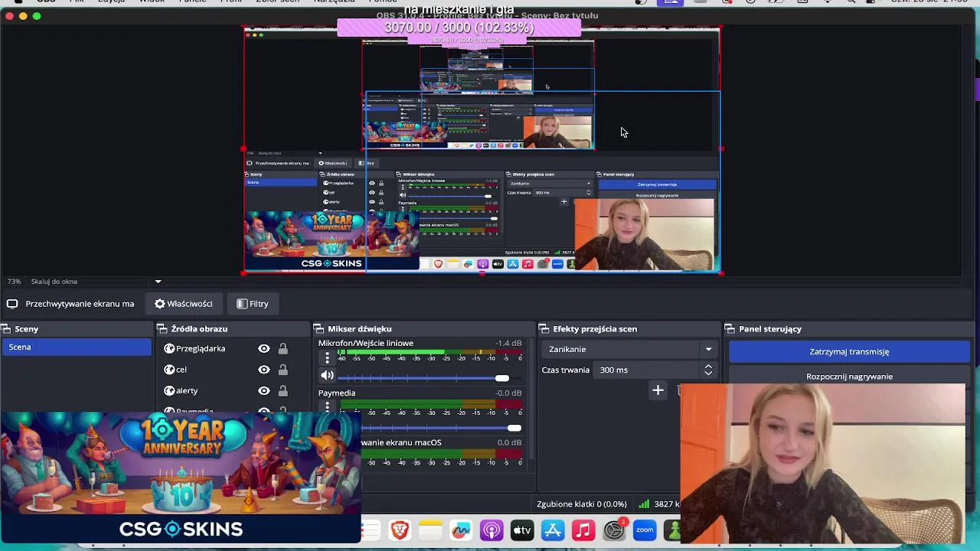The width and height of the screenshot is (980, 551).
Task: Click the alerty source globe icon
Action: [x=169, y=390]
